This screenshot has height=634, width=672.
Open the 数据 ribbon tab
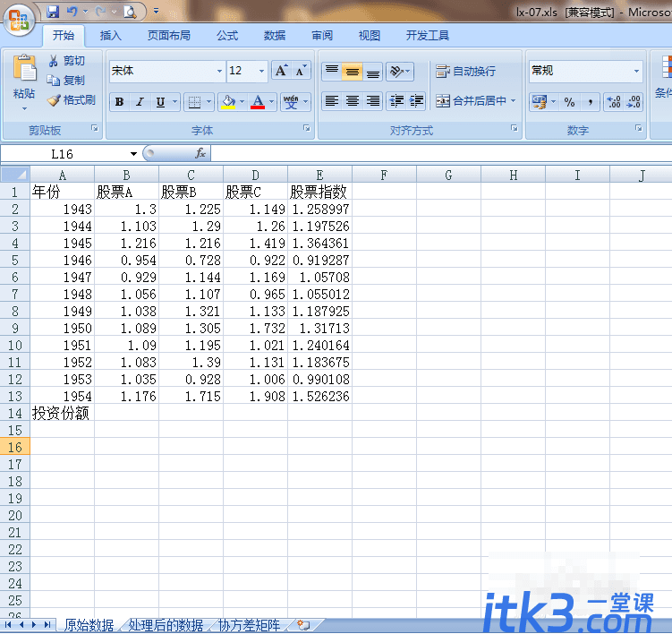(275, 36)
